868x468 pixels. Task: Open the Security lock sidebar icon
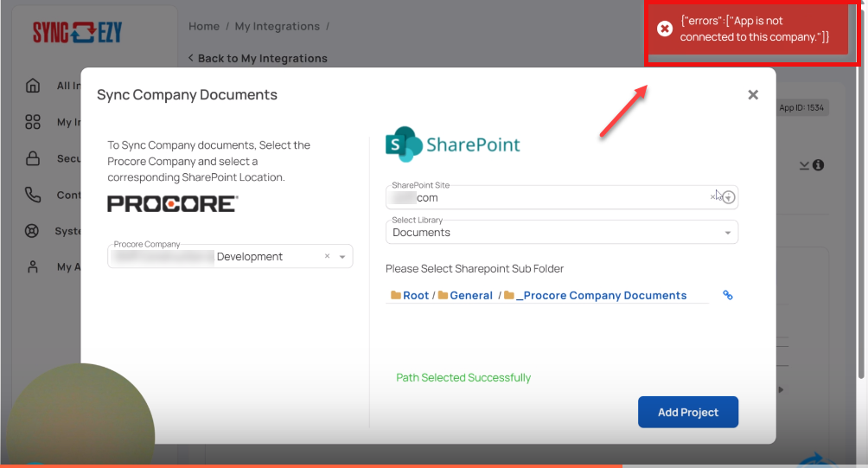33,158
